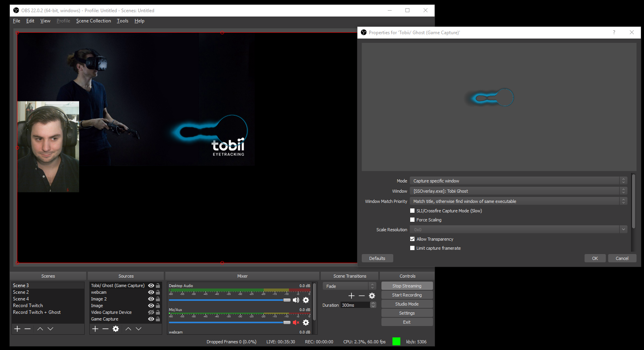644x350 pixels.
Task: Toggle lock on Game Capture source
Action: pyautogui.click(x=158, y=319)
